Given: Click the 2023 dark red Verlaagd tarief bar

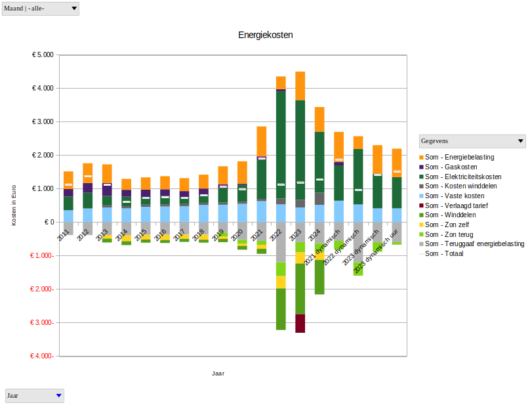Looking at the screenshot, I should tap(300, 324).
